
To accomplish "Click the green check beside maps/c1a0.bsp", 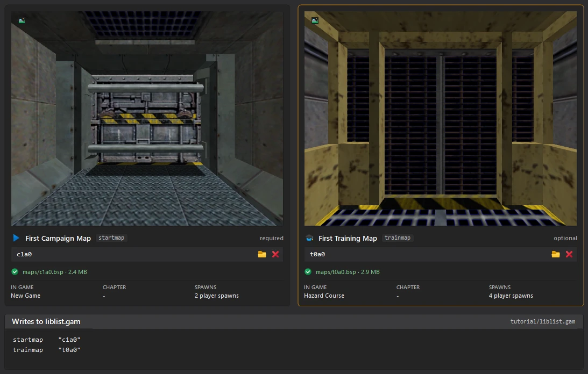I will (15, 272).
